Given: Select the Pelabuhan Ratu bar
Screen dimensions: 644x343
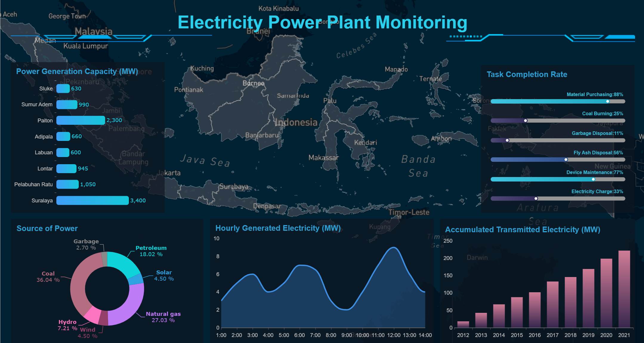Looking at the screenshot, I should pos(67,184).
